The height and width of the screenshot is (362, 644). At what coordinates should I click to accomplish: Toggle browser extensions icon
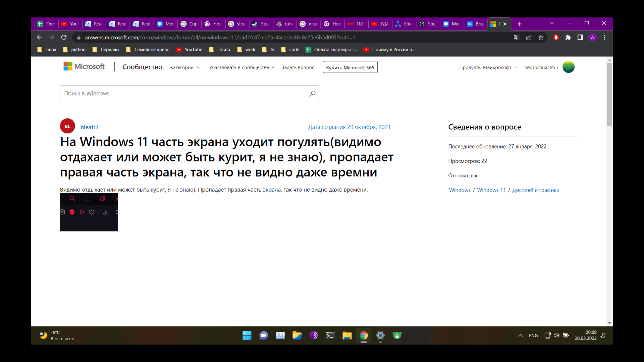pos(568,37)
